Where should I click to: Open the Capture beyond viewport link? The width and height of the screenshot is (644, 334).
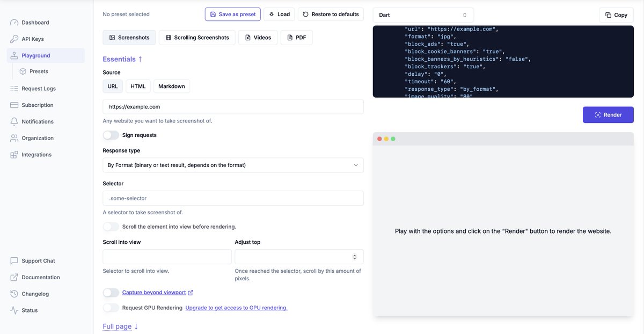(154, 293)
